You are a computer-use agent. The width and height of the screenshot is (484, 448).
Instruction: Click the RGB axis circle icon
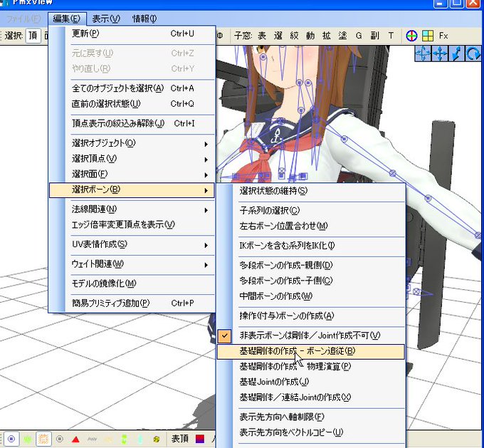[411, 36]
